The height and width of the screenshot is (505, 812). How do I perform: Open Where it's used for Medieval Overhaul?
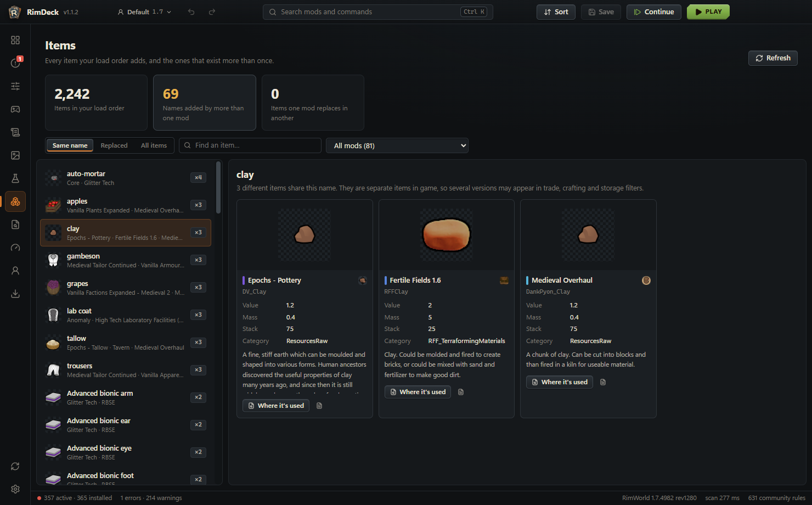[x=560, y=382]
